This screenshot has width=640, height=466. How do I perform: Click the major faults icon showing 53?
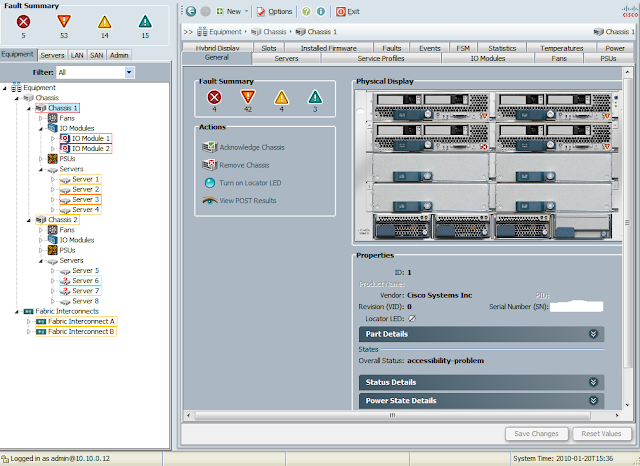64,21
